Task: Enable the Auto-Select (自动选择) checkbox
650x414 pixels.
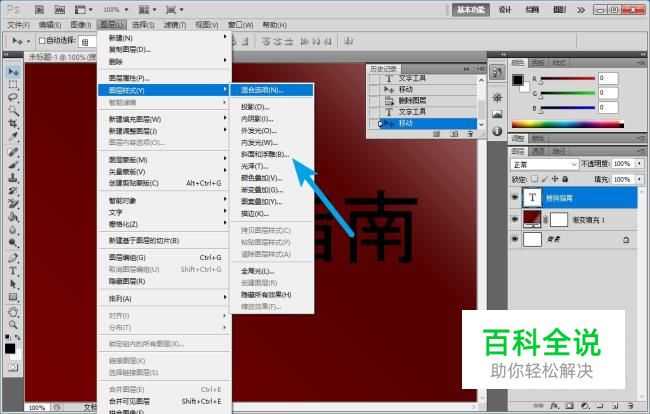Action: pos(41,41)
